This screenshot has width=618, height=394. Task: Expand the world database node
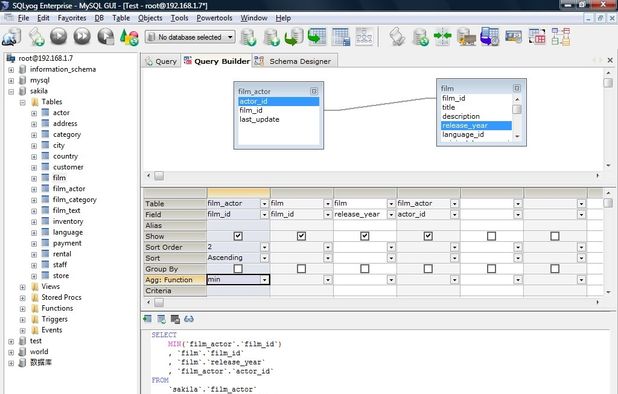click(x=11, y=352)
